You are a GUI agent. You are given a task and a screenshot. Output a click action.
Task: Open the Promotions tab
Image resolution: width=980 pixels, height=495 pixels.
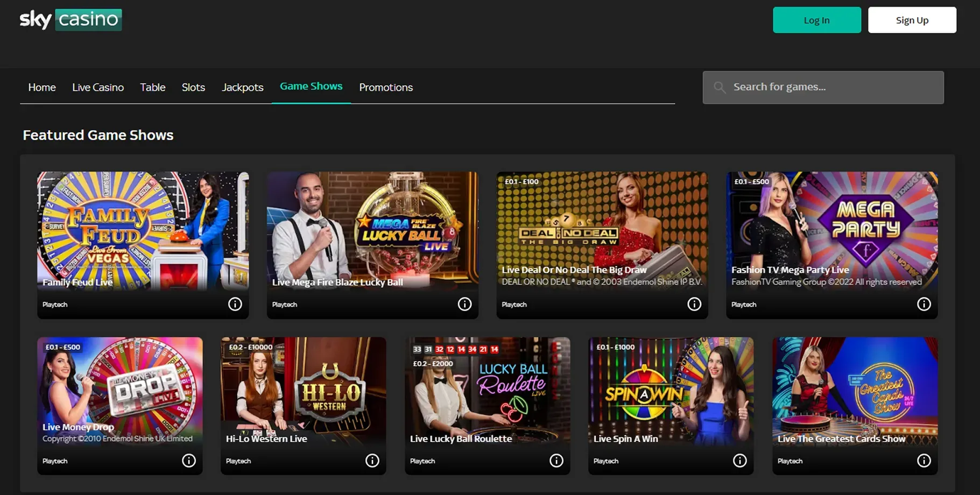click(386, 87)
